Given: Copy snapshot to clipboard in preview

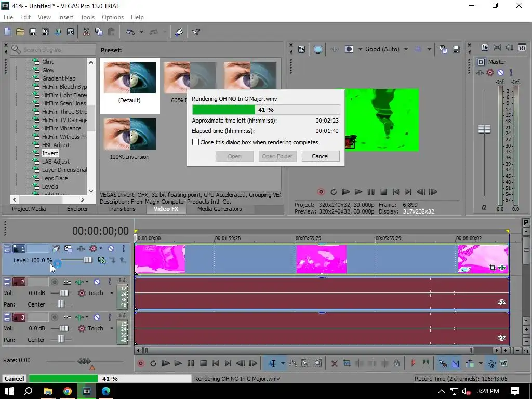Looking at the screenshot, I should (443, 49).
